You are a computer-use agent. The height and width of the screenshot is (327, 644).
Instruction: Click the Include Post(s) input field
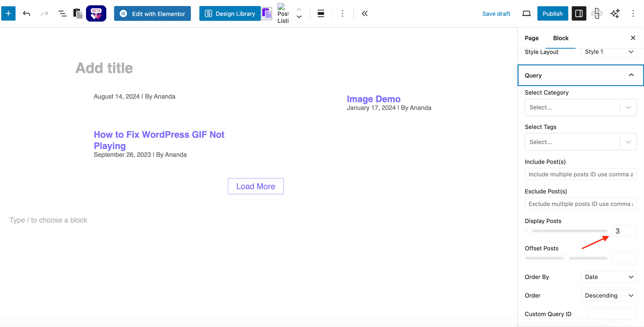click(x=580, y=174)
